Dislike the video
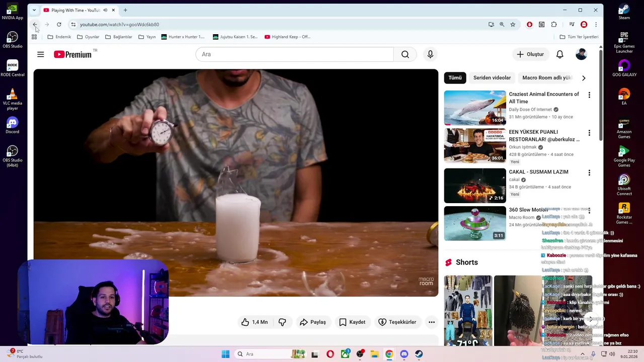 point(282,322)
